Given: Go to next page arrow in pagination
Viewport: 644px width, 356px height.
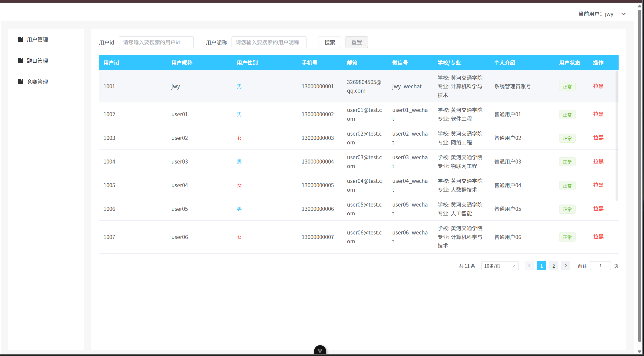Looking at the screenshot, I should pos(565,266).
